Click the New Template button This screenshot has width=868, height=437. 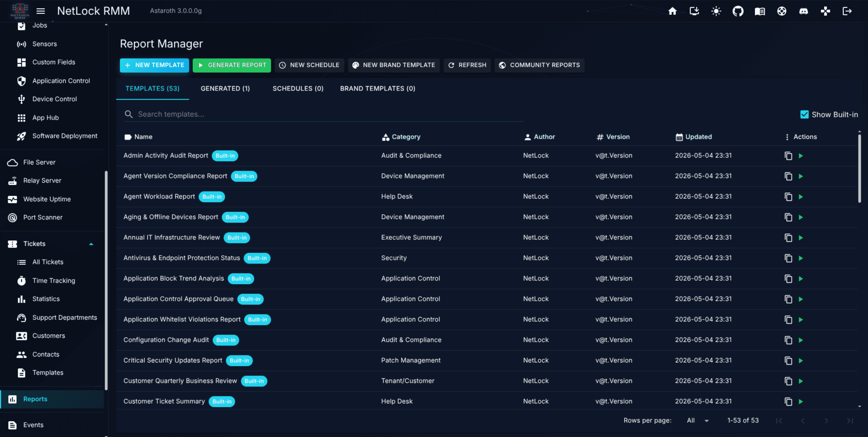pyautogui.click(x=154, y=65)
